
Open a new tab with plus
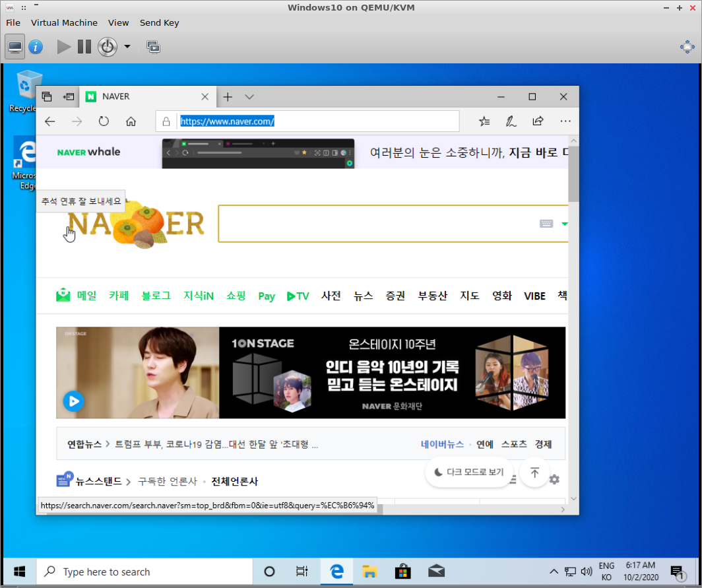[x=228, y=97]
